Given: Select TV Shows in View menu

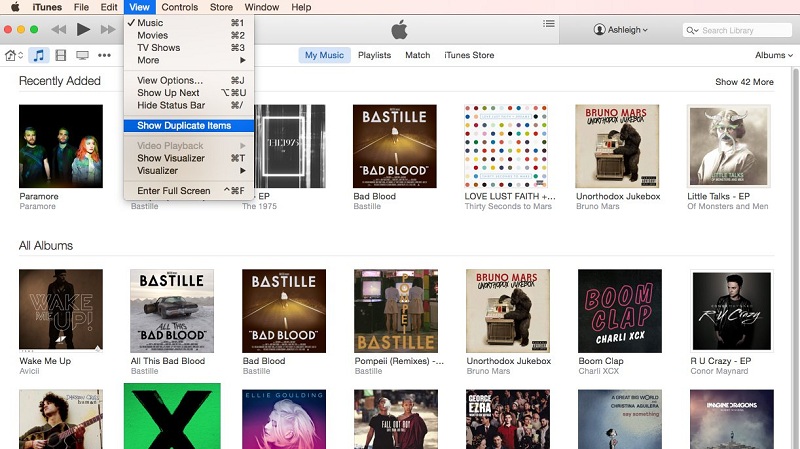Looking at the screenshot, I should 189,47.
